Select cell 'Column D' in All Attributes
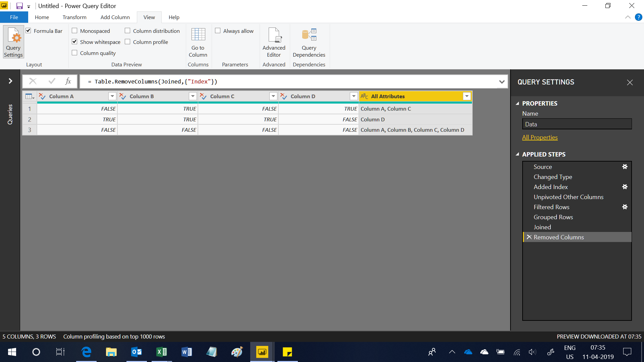This screenshot has height=362, width=644. click(415, 119)
